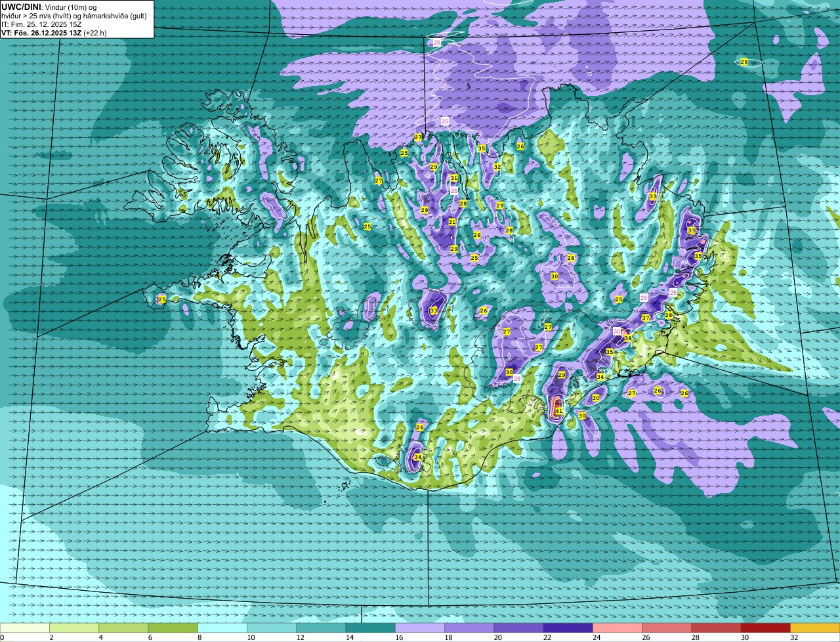840x642 pixels.
Task: Click the "UWC/DINI: Vindur (10m) og" title line
Action: [49, 7]
